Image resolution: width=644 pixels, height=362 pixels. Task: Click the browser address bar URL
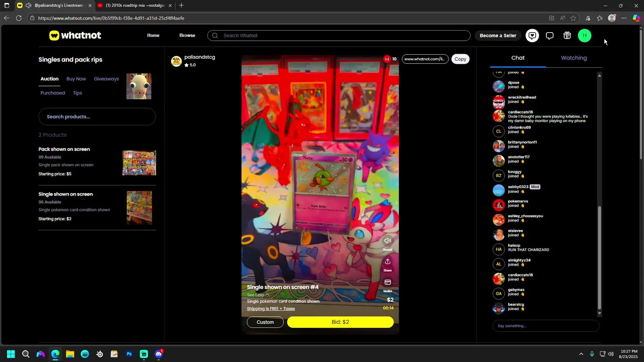111,18
